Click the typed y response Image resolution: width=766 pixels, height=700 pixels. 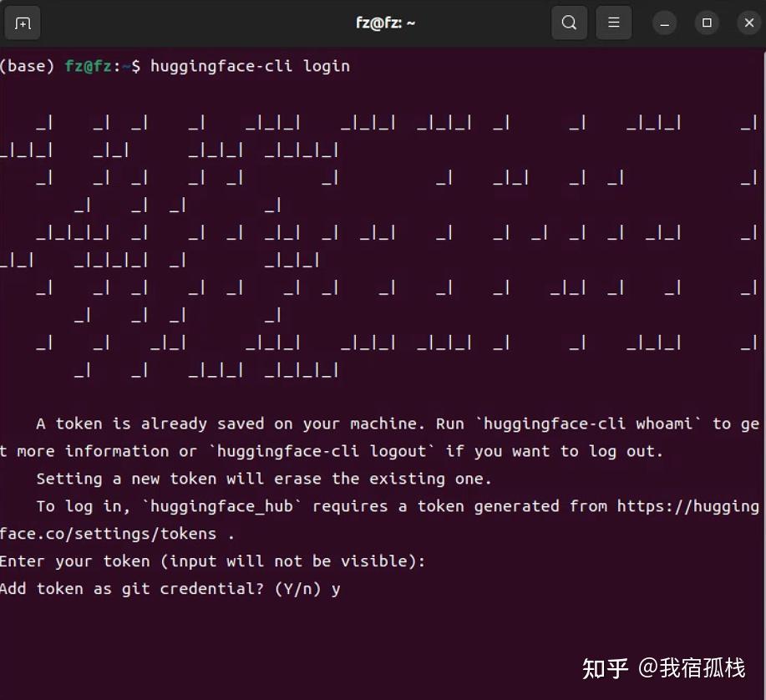point(336,588)
